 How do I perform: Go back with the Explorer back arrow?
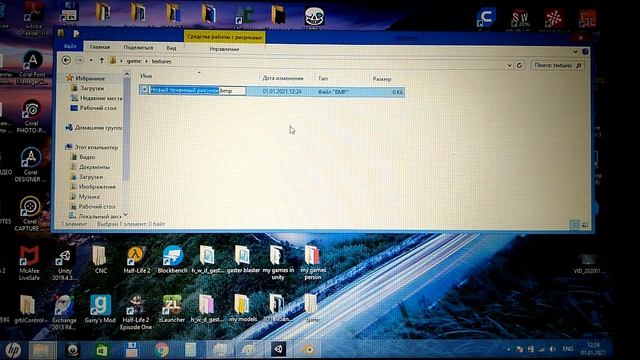pos(66,60)
